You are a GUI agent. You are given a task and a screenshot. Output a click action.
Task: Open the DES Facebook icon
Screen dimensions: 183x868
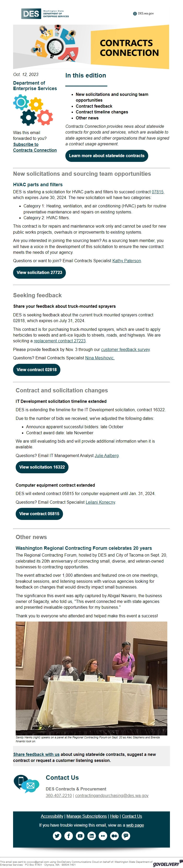[68, 836]
